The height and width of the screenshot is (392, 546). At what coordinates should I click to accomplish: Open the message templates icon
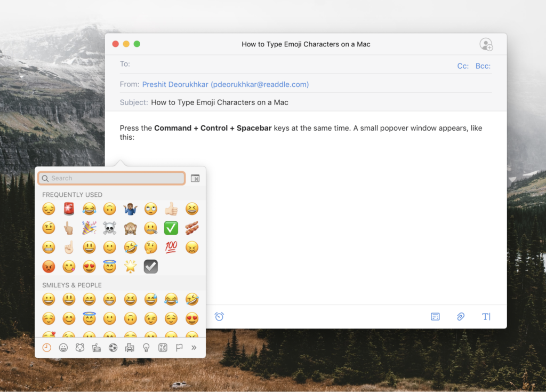[x=435, y=316]
